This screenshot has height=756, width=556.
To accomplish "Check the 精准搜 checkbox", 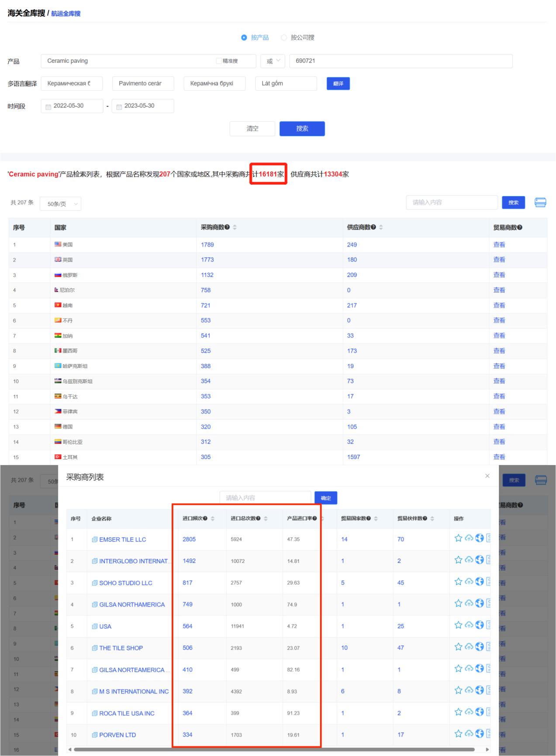I will point(219,61).
